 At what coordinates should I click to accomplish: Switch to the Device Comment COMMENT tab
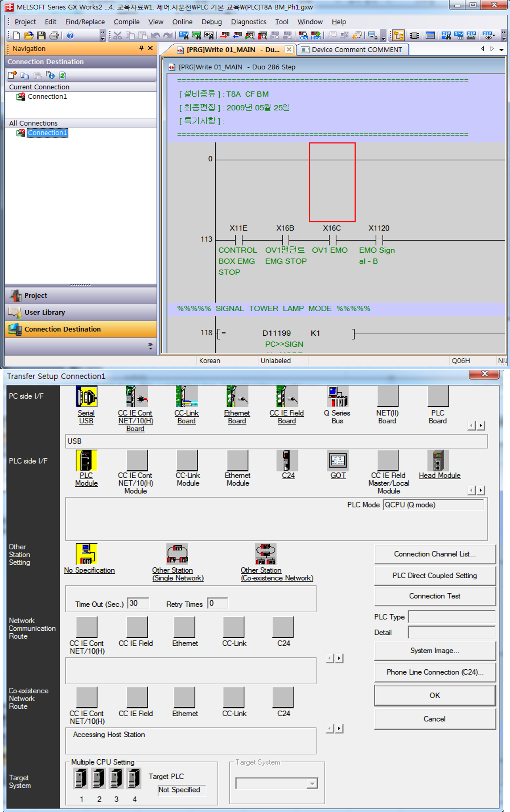tap(352, 49)
